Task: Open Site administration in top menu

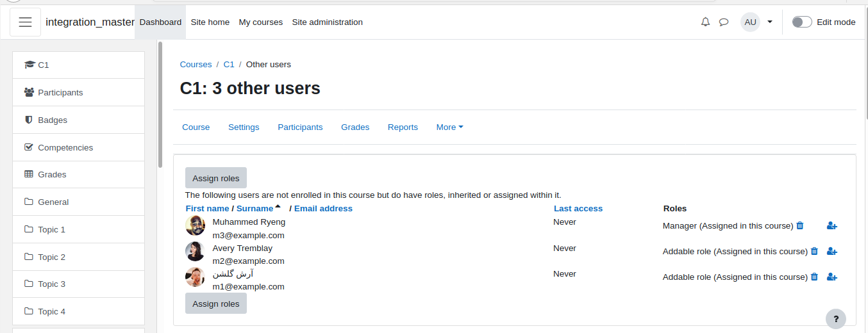Action: (x=327, y=22)
